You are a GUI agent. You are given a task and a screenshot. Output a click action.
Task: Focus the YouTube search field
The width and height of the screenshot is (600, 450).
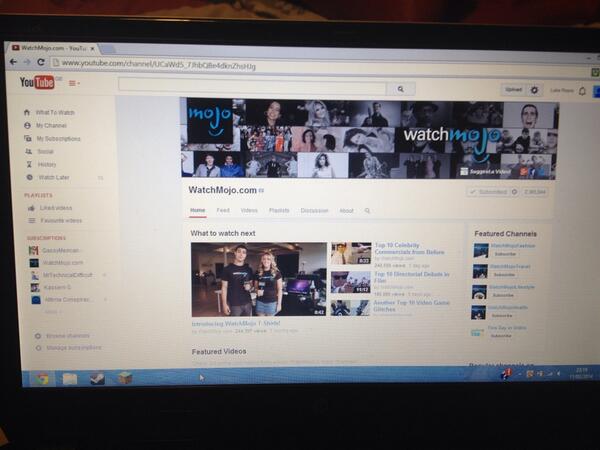(252, 86)
